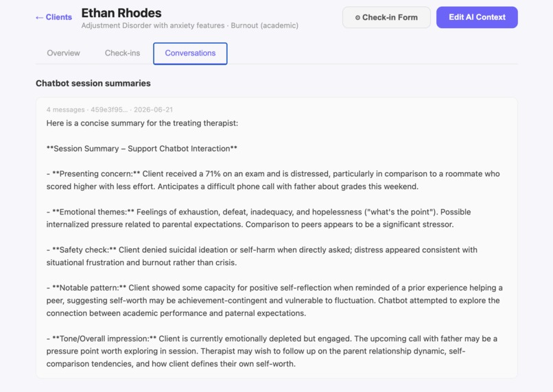This screenshot has height=392, width=553.
Task: Click the session ID 459e3f95
Action: (x=109, y=110)
